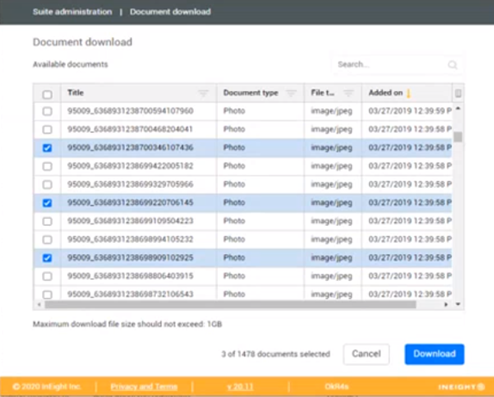The image size is (494, 397).
Task: Click the Download button
Action: pyautogui.click(x=434, y=354)
